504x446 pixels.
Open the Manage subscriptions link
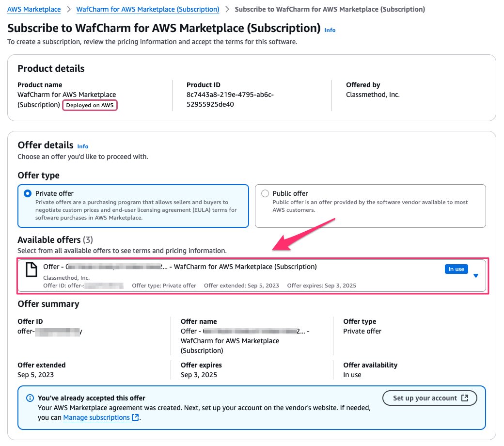96,417
